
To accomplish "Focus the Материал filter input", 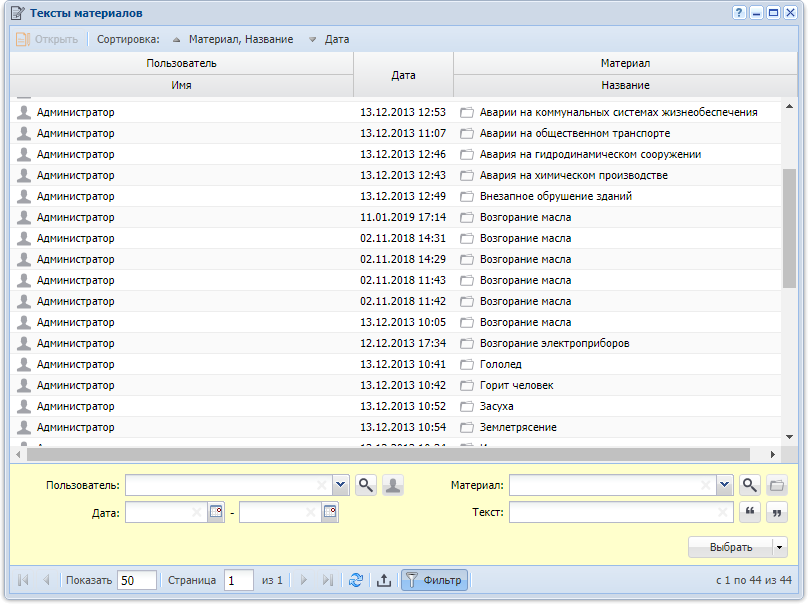I will 613,485.
